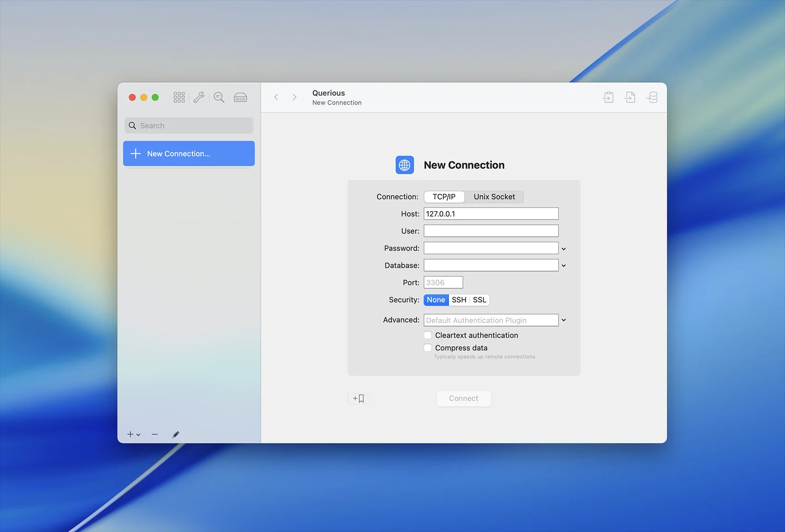The height and width of the screenshot is (532, 785).
Task: Click the grid view icon in toolbar
Action: pos(179,97)
